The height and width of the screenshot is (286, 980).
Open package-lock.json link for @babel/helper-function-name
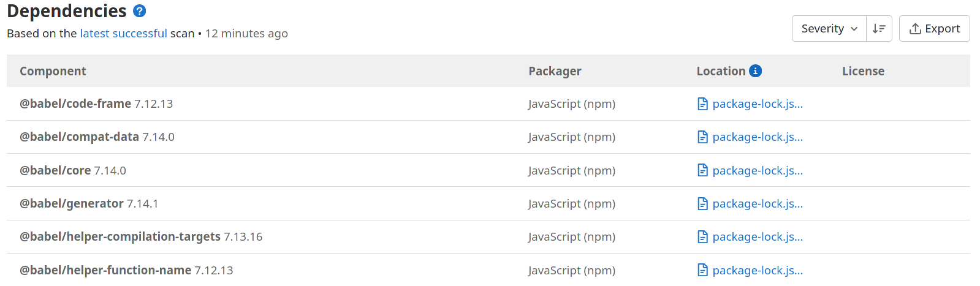[758, 270]
